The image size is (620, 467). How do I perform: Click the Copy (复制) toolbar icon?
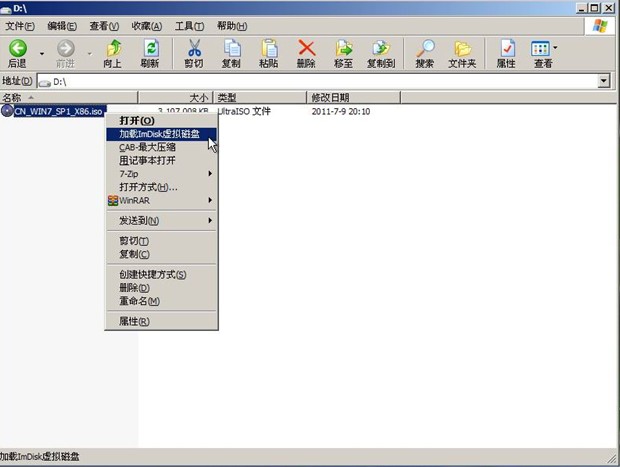click(232, 48)
